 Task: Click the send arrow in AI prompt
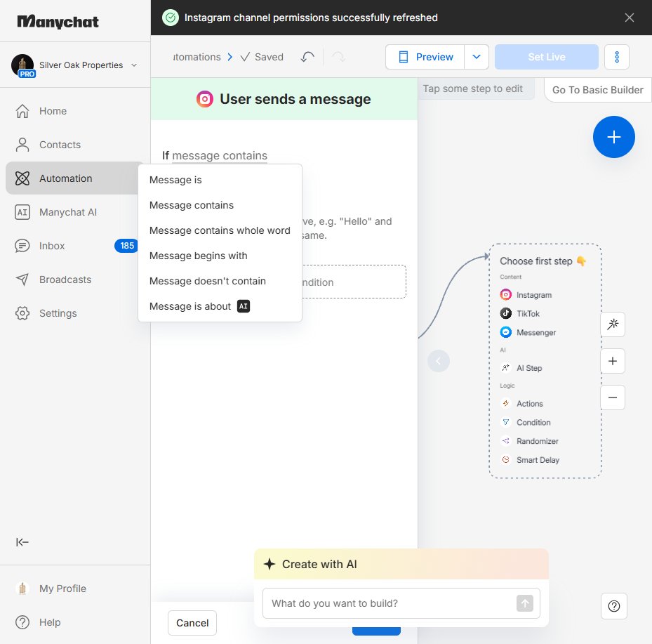(525, 603)
